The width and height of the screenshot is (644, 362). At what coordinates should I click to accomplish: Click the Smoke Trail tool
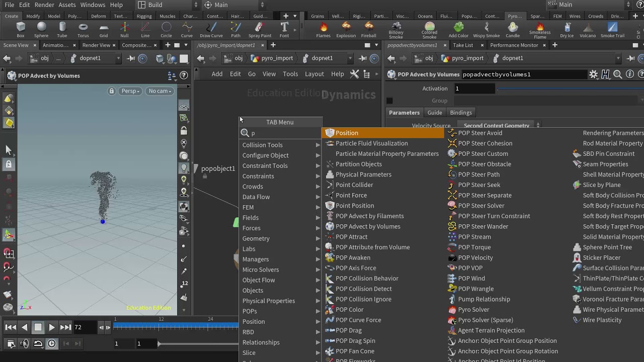pyautogui.click(x=612, y=30)
